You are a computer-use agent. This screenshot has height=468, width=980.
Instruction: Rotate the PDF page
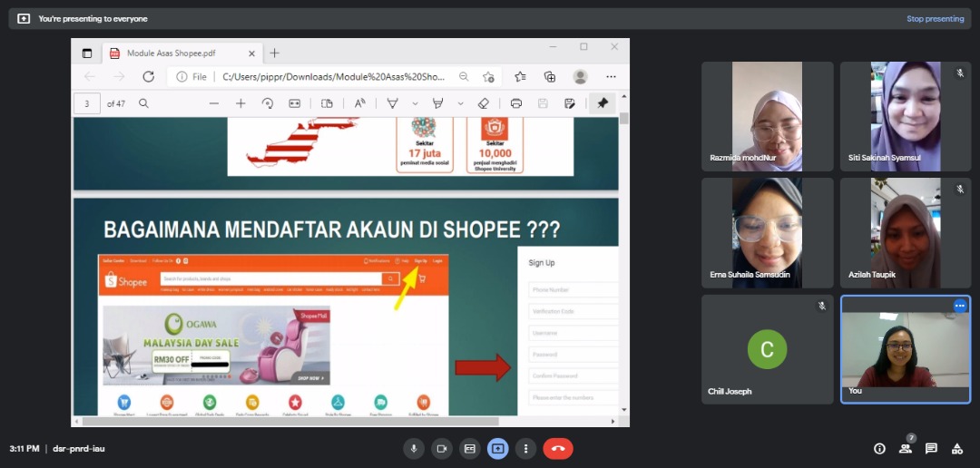(x=268, y=103)
